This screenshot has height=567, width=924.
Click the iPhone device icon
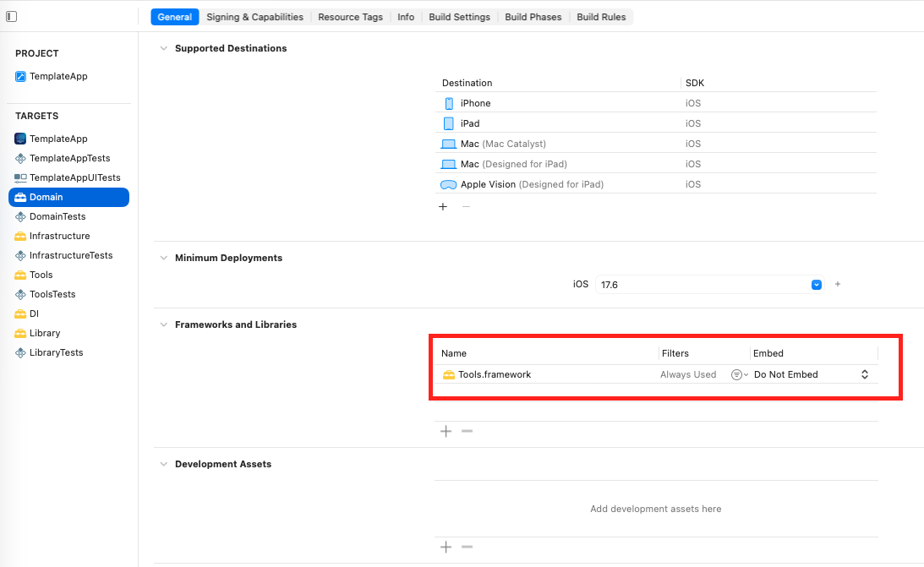coord(449,104)
